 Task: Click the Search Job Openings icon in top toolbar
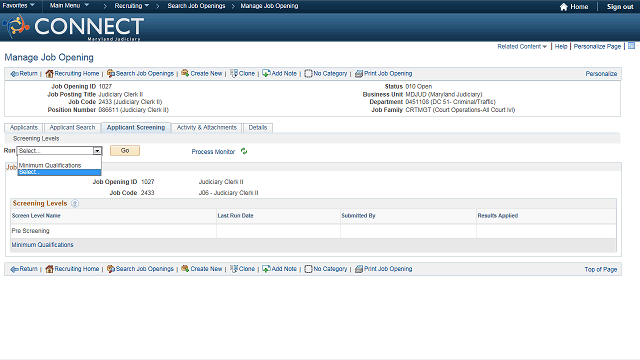coord(111,73)
